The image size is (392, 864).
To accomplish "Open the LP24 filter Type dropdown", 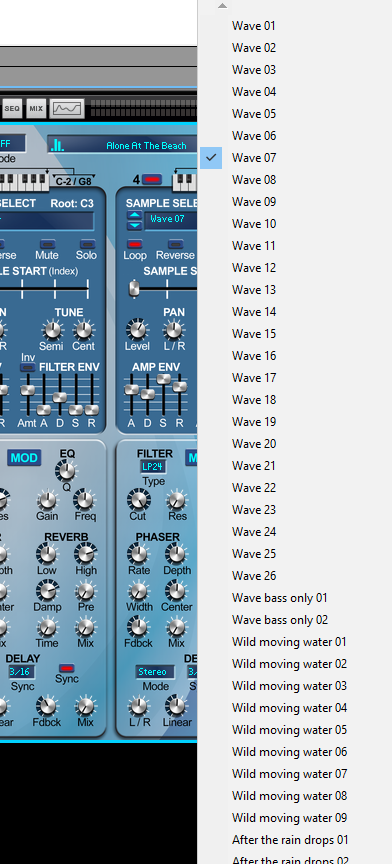I will click(x=153, y=467).
